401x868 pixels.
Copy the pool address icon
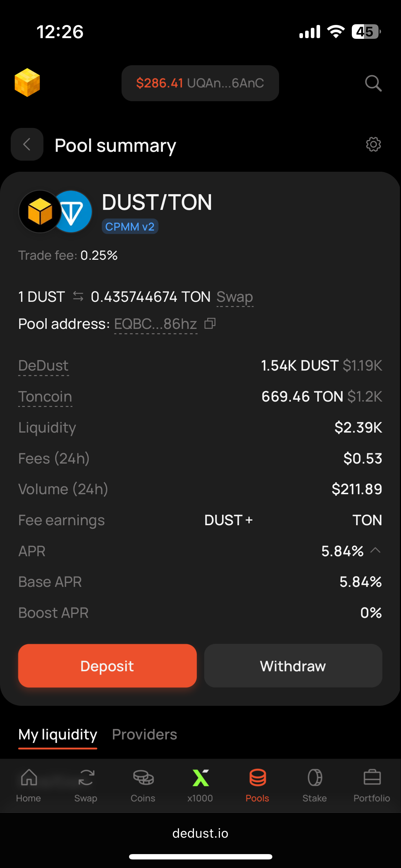click(x=210, y=324)
